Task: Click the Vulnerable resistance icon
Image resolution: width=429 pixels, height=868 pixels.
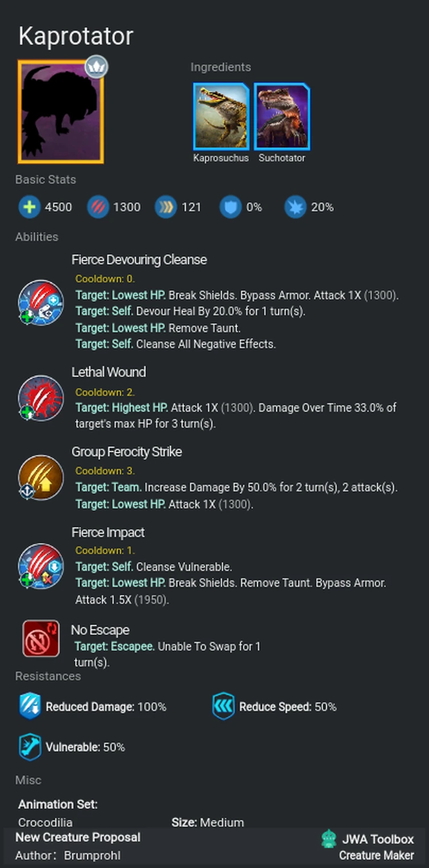Action: pyautogui.click(x=30, y=747)
